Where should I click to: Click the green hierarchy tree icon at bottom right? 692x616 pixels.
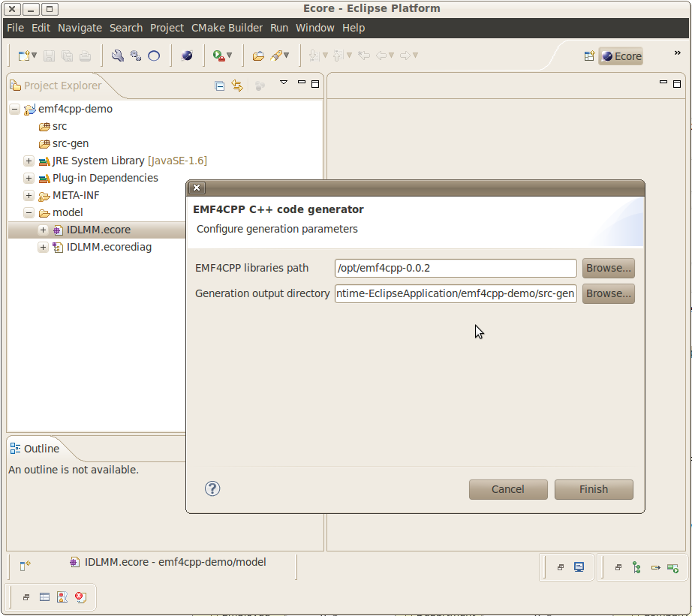coord(636,567)
